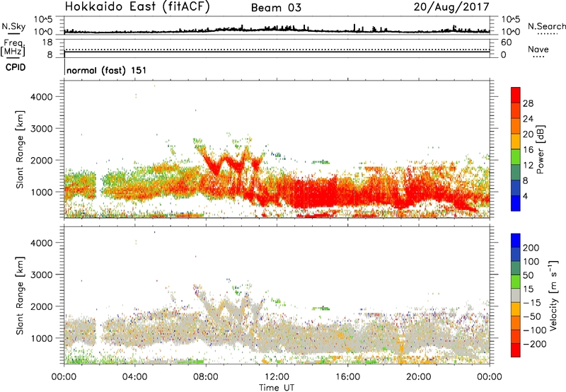This screenshot has width=566, height=392.
Task: Click the '28' label on the Power colorbar
Action: [528, 103]
